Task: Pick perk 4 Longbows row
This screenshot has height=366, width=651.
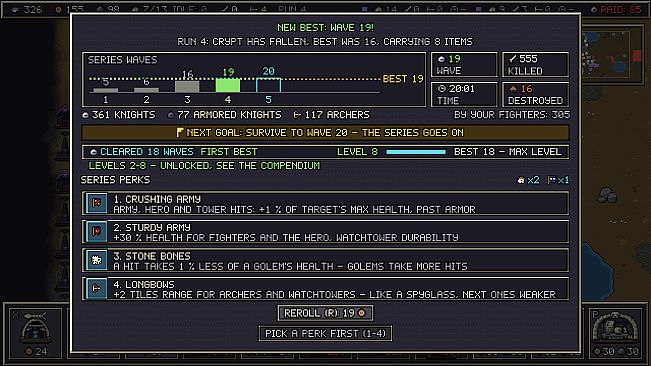Action: 326,288
